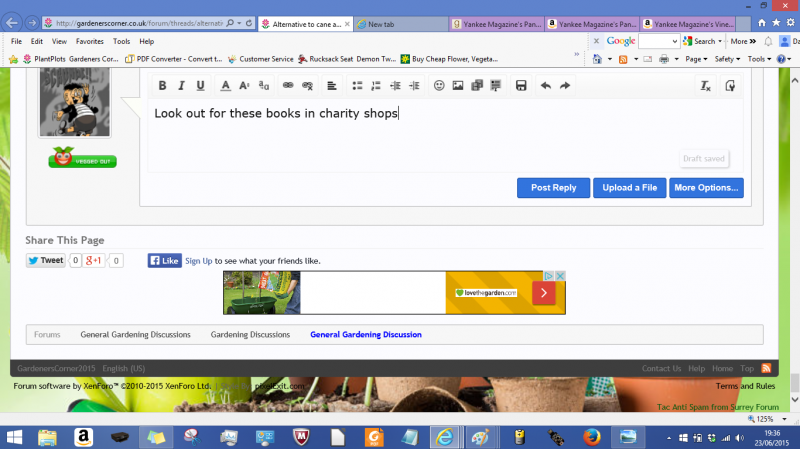800x449 pixels.
Task: Undo the last edit in editor toolbar
Action: click(x=545, y=86)
